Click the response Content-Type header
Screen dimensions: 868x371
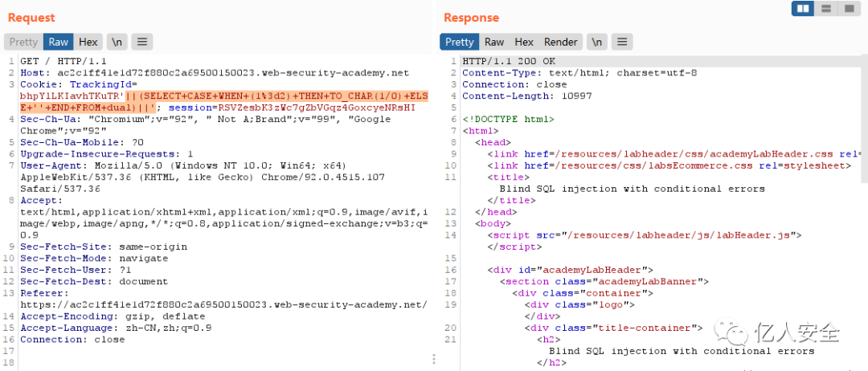(x=579, y=72)
